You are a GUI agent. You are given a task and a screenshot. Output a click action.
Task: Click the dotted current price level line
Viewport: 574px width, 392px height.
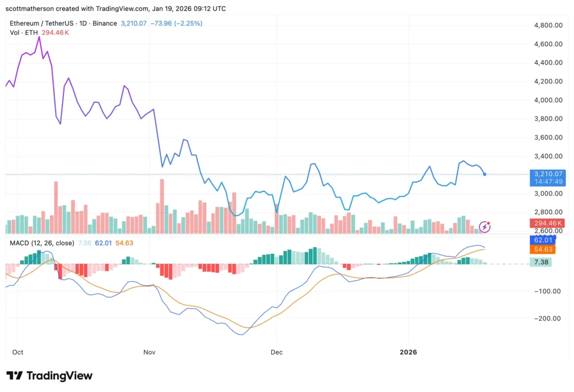pyautogui.click(x=280, y=174)
